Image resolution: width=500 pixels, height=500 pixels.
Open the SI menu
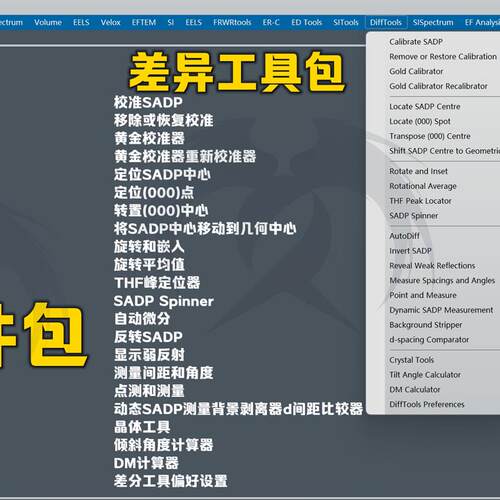coord(171,22)
